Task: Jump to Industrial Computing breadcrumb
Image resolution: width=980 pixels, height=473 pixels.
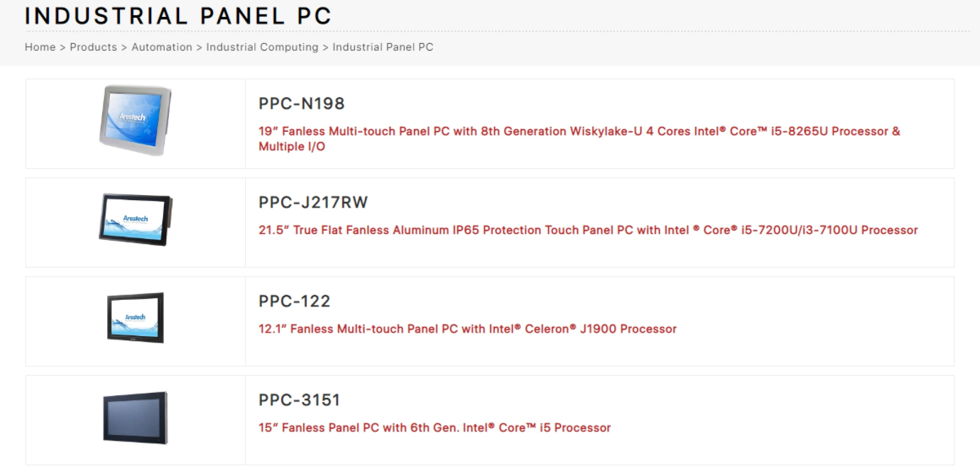Action: pos(262,47)
